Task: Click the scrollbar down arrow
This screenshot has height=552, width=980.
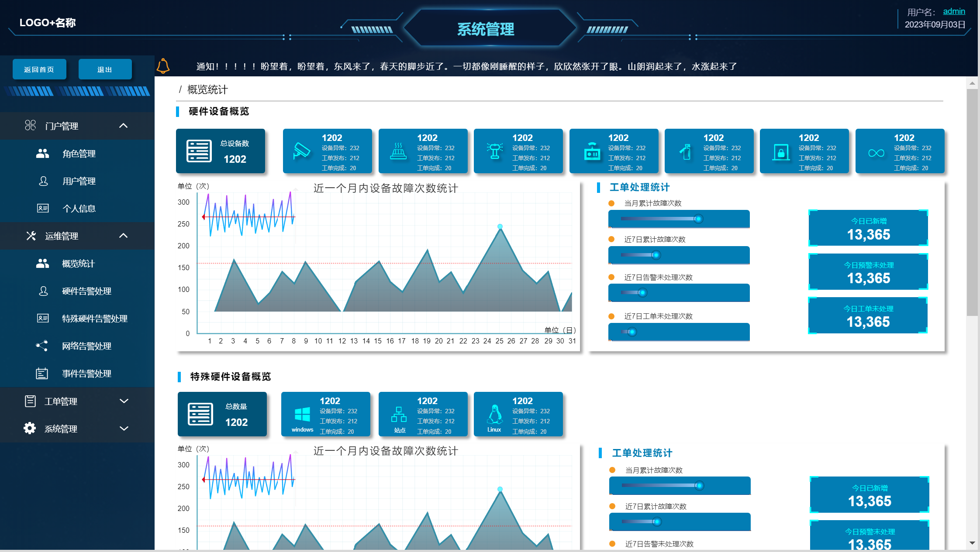Action: 972,543
